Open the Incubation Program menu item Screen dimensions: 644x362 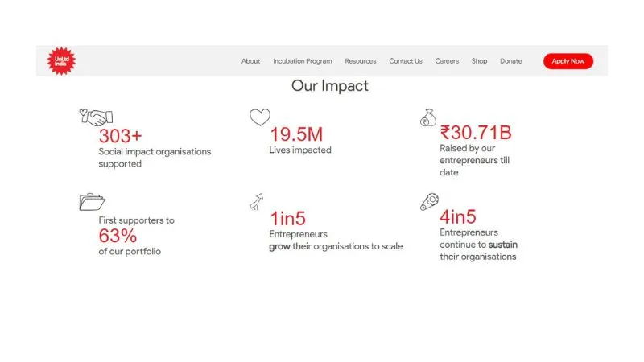[303, 61]
